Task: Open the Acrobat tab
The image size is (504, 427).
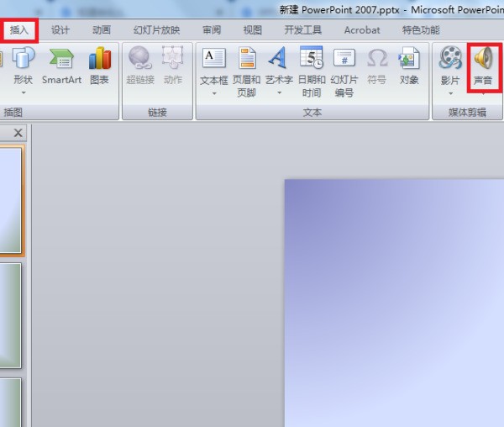Action: [362, 30]
